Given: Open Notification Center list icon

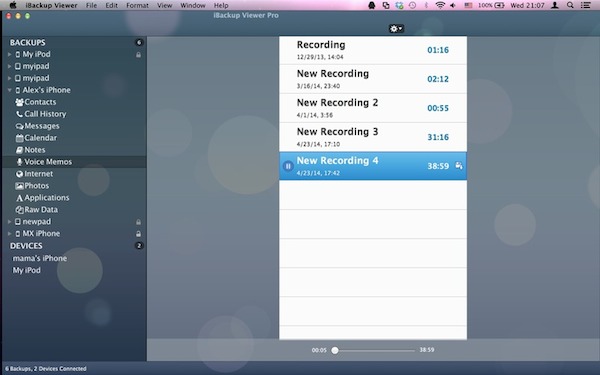Looking at the screenshot, I should [585, 5].
